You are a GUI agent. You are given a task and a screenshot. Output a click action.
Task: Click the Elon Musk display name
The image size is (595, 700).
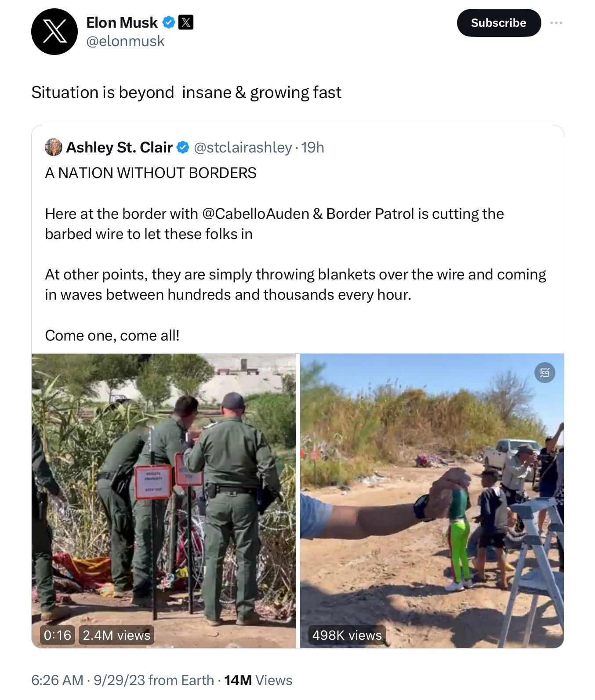(122, 22)
